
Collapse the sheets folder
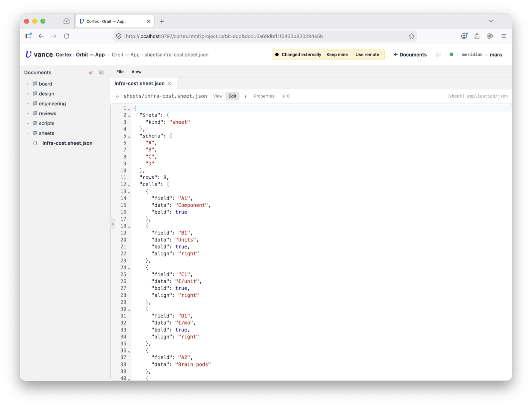[28, 133]
